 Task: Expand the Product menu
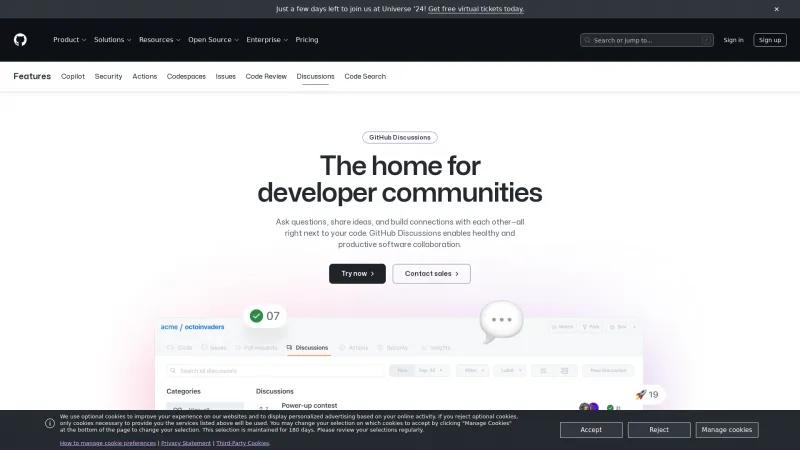[x=69, y=40]
